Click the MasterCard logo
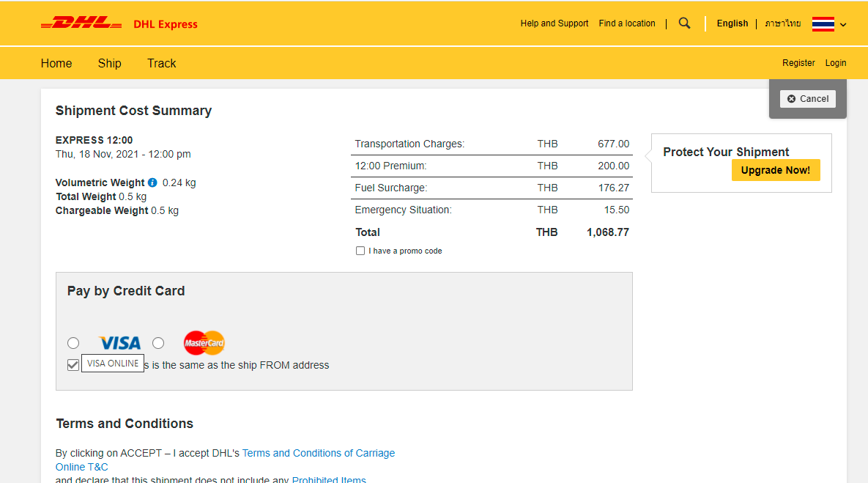 point(204,343)
